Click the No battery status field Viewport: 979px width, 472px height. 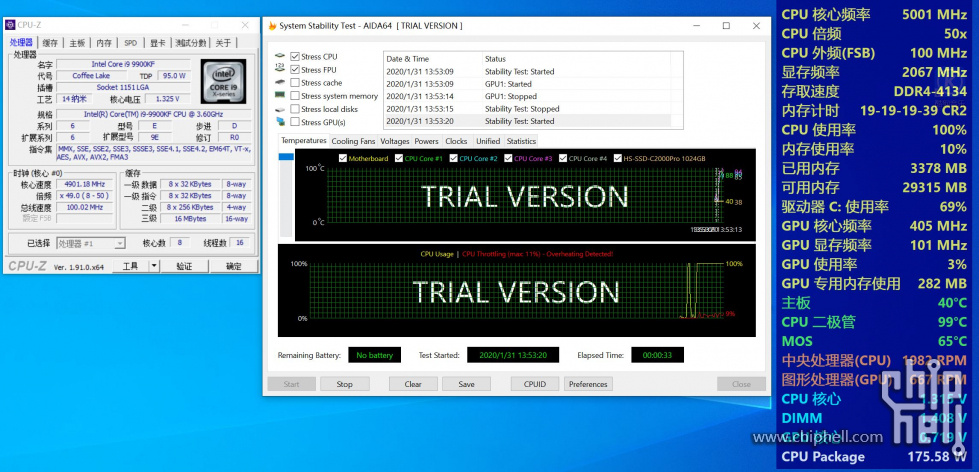pos(375,355)
